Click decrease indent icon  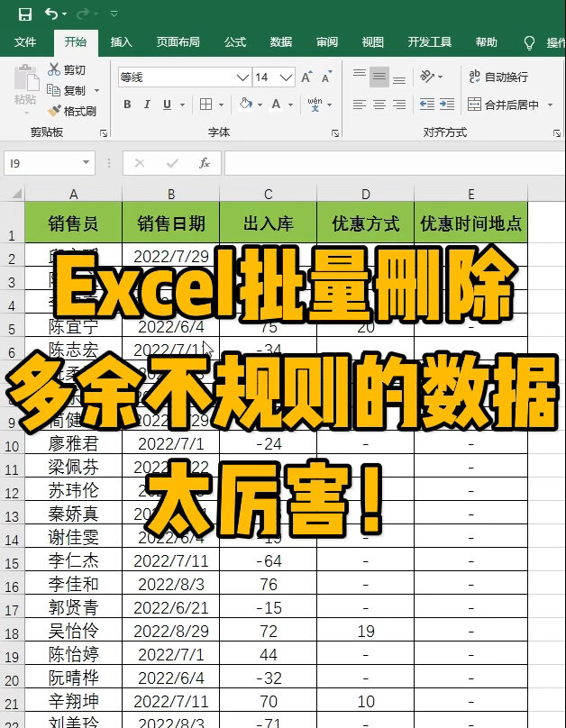(426, 105)
